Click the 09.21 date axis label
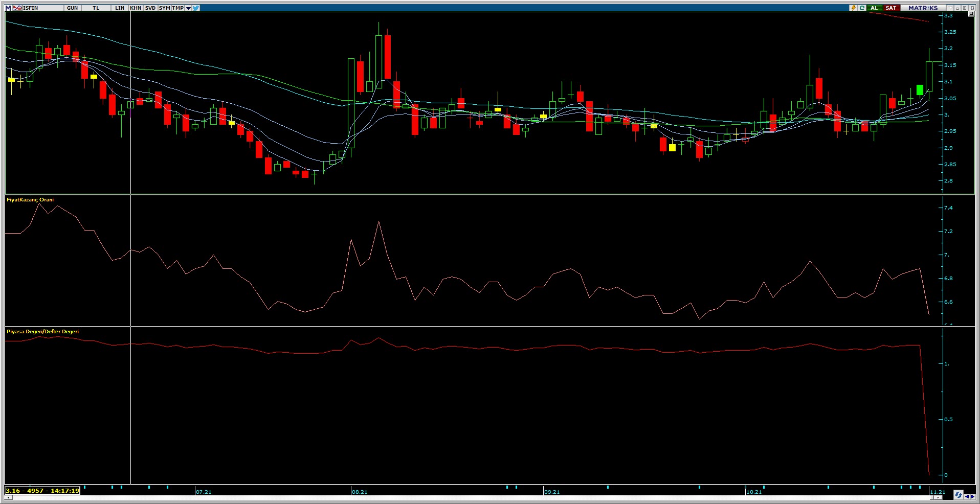This screenshot has height=504, width=980. click(552, 492)
